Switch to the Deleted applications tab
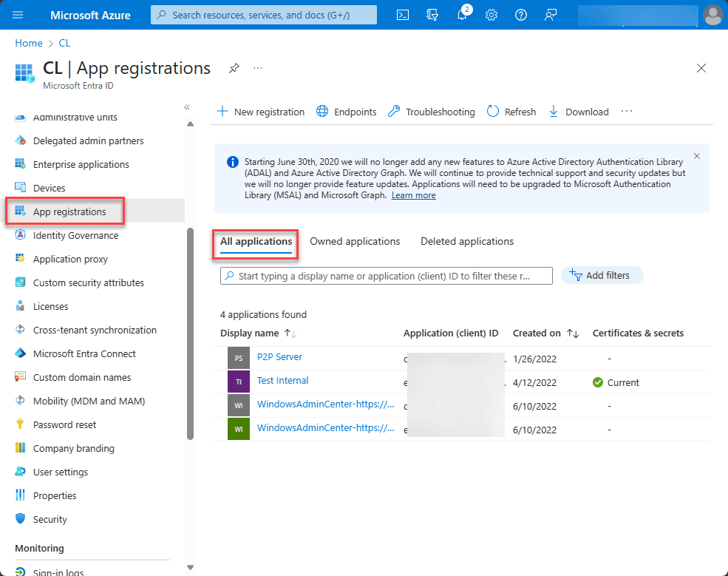This screenshot has width=728, height=576. (x=467, y=242)
